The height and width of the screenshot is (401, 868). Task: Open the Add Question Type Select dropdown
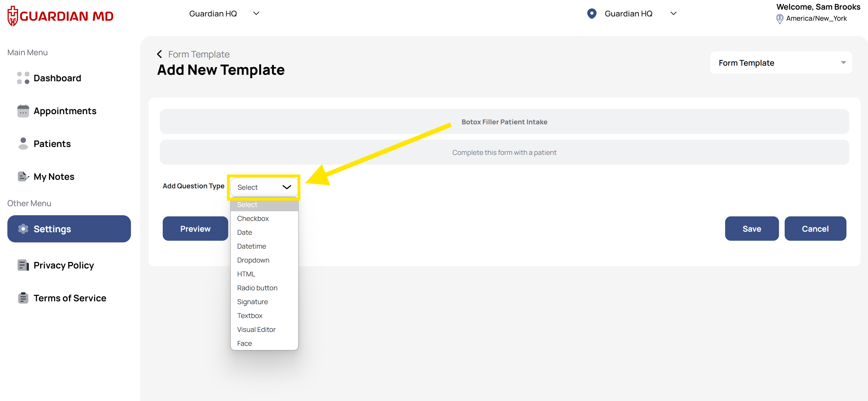(264, 187)
